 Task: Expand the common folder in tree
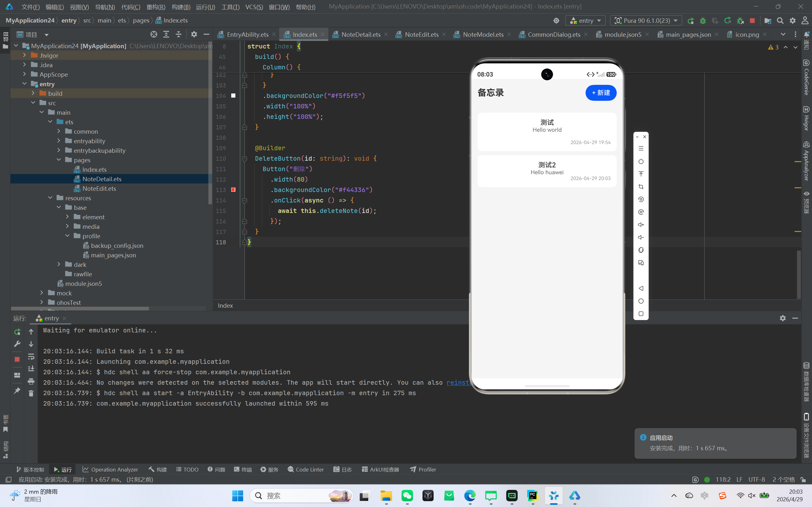pos(59,132)
